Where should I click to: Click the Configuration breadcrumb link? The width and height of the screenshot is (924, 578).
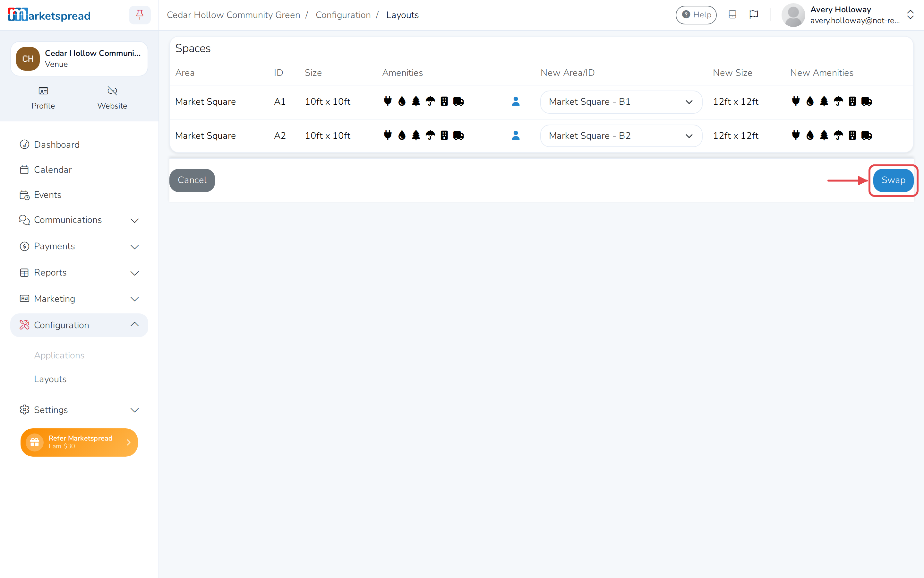(343, 15)
